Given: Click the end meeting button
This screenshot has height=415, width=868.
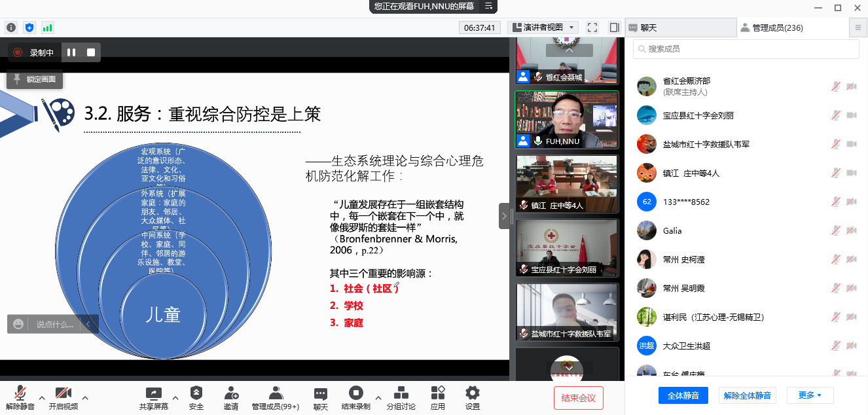Looking at the screenshot, I should pyautogui.click(x=578, y=397).
